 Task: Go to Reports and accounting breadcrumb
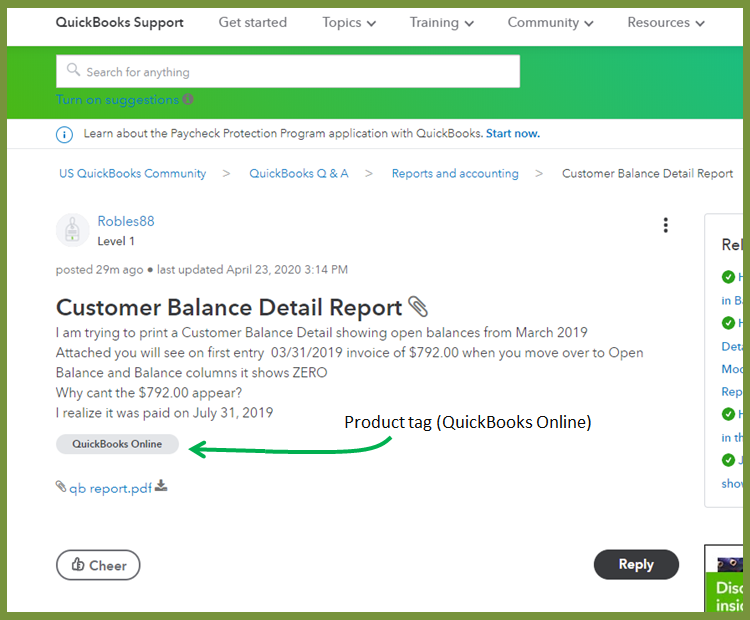click(x=455, y=173)
